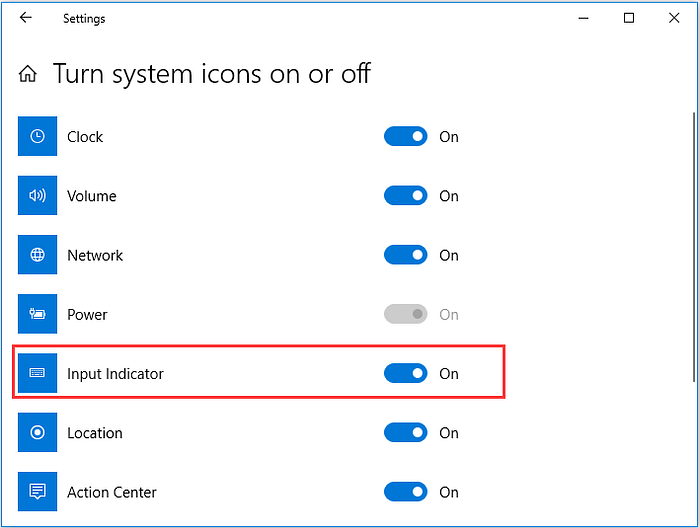Click the vertical scrollbar on the right
700x528 pixels.
pos(694,247)
